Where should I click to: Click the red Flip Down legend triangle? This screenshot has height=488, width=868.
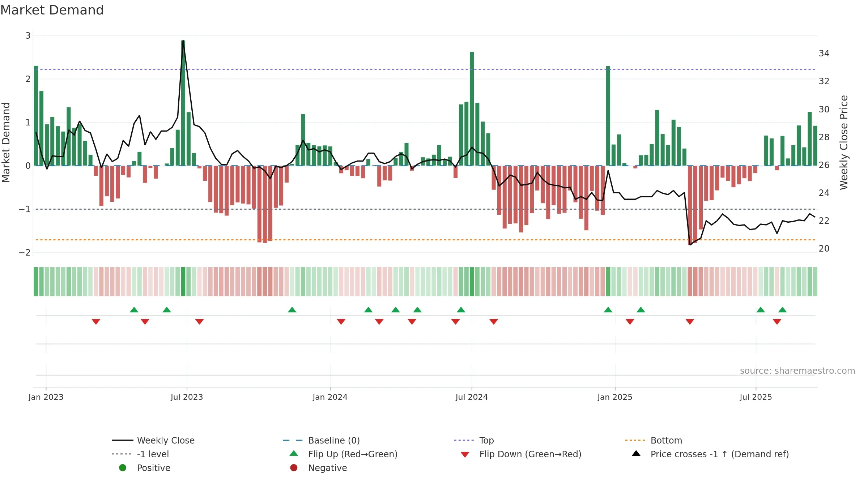465,455
